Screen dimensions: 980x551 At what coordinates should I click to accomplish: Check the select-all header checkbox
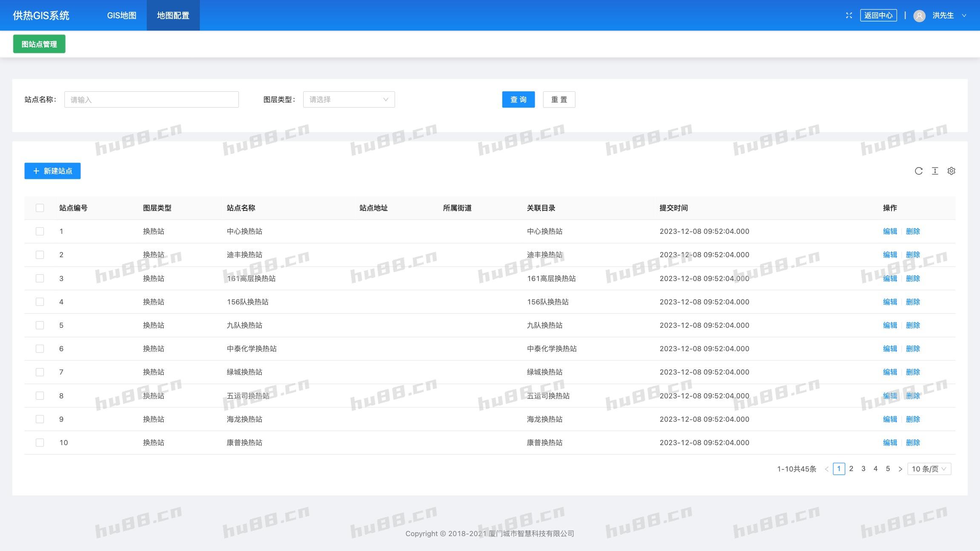40,208
